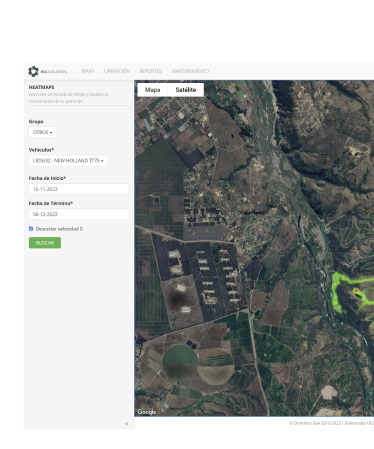Click the Fecha de Término date field
Viewport: 374px width, 449px height.
[79, 214]
